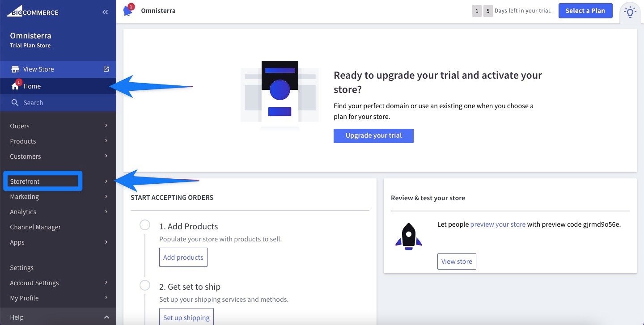
Task: Follow the preview your store link
Action: [x=498, y=224]
